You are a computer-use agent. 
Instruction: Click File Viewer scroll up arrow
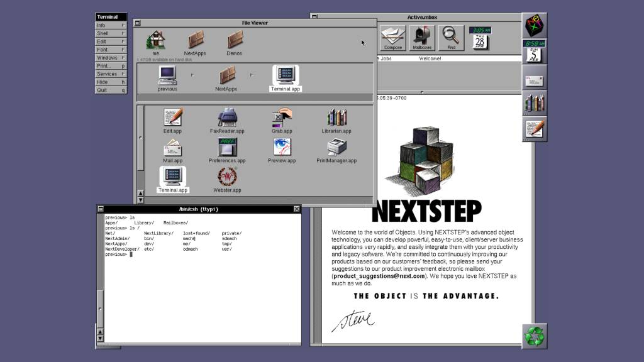(140, 193)
